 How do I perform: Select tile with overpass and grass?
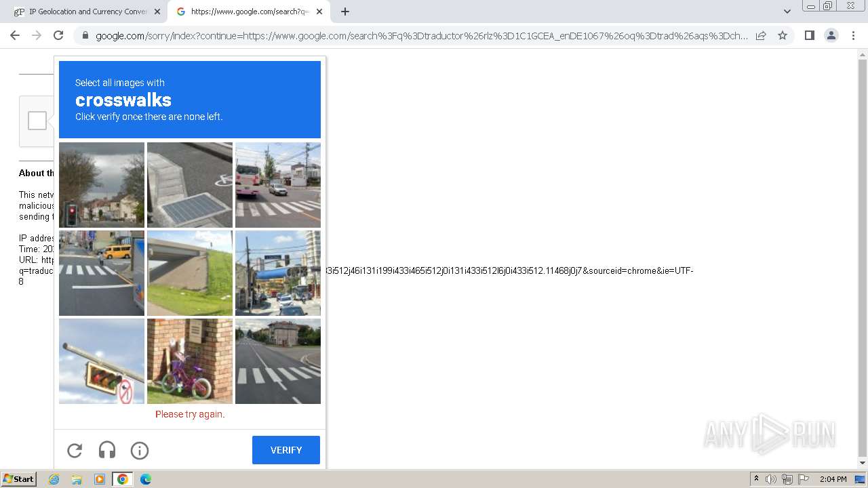click(x=190, y=273)
